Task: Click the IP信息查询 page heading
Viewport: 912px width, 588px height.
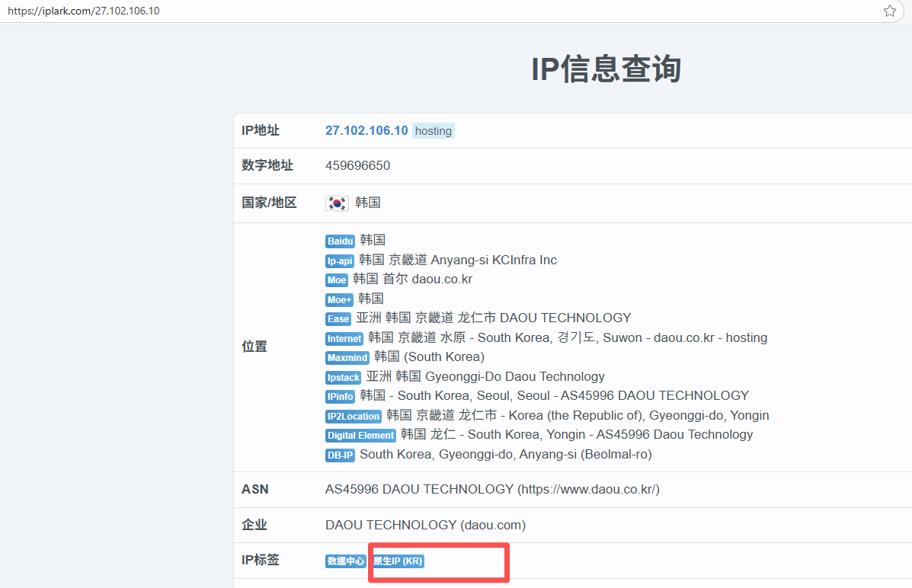Action: coord(606,69)
